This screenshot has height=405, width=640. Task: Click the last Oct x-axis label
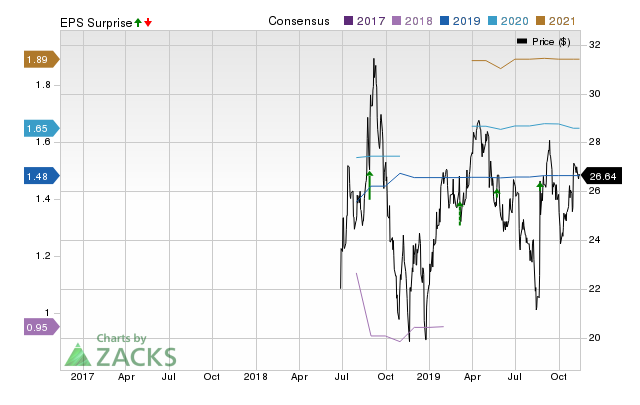[559, 376]
